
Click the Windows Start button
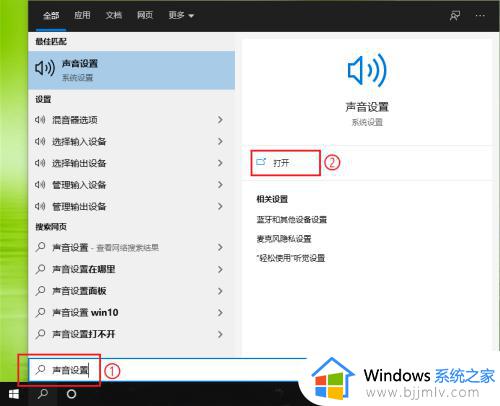(14, 394)
